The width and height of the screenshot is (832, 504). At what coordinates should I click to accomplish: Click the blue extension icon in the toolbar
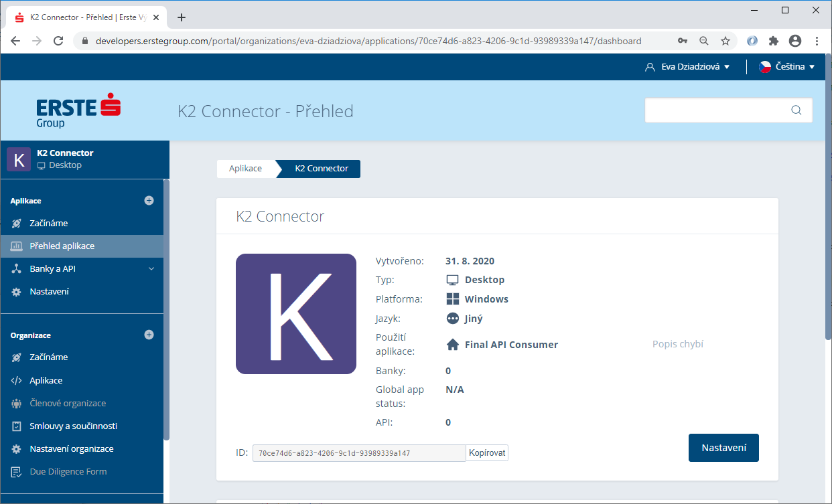click(752, 41)
